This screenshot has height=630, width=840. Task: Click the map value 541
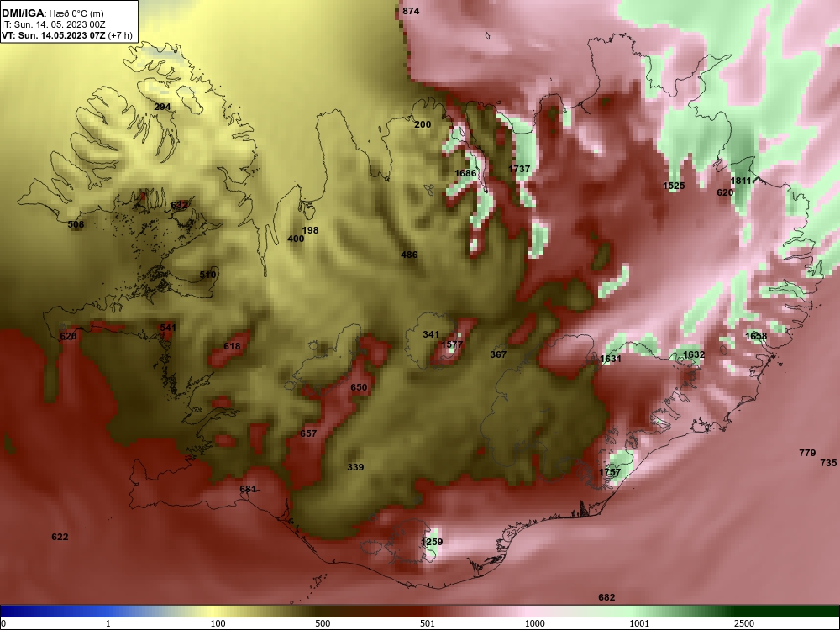coord(168,328)
